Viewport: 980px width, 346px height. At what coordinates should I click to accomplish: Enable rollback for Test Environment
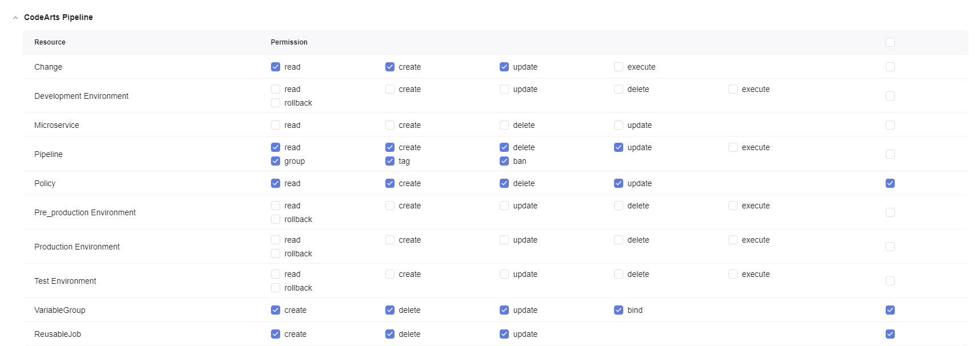(276, 288)
